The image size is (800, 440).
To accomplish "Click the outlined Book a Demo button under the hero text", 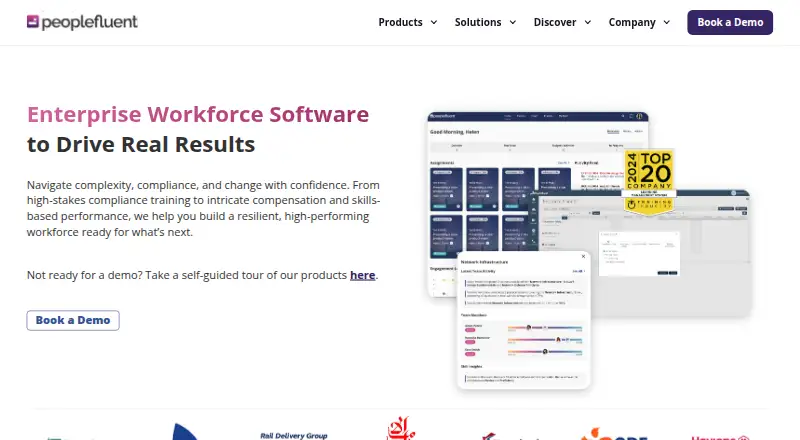I will (x=73, y=321).
